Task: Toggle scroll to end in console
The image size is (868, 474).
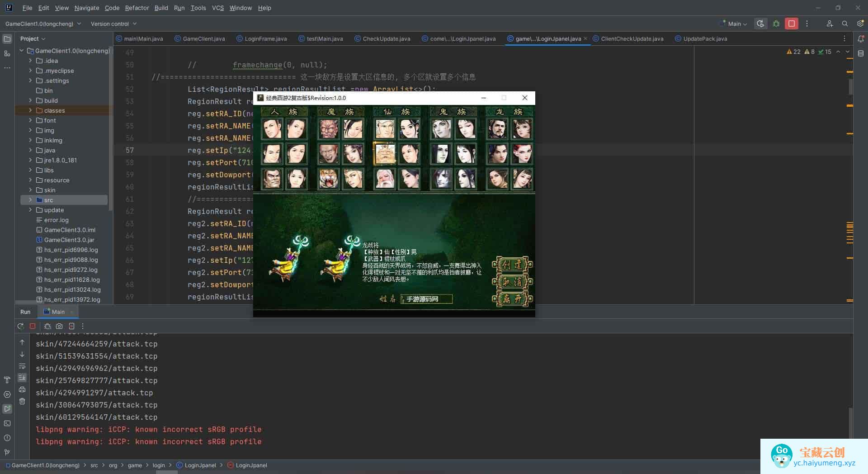Action: click(22, 378)
